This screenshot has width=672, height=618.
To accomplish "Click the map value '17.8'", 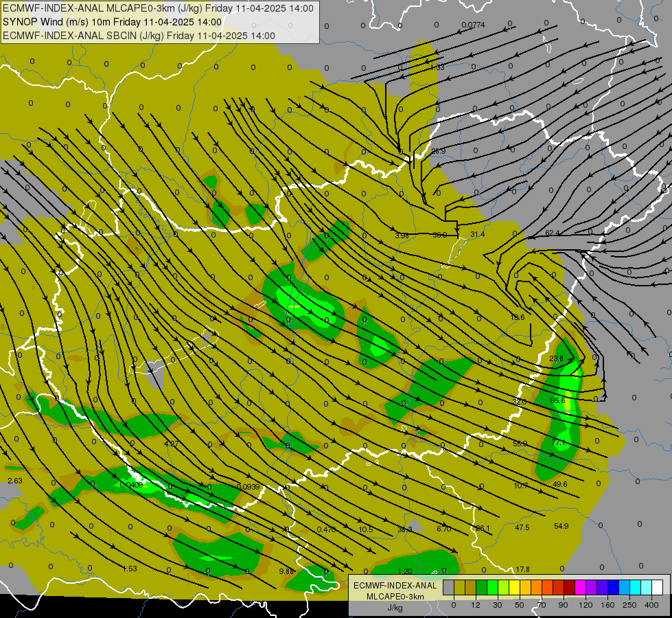I will 522,569.
